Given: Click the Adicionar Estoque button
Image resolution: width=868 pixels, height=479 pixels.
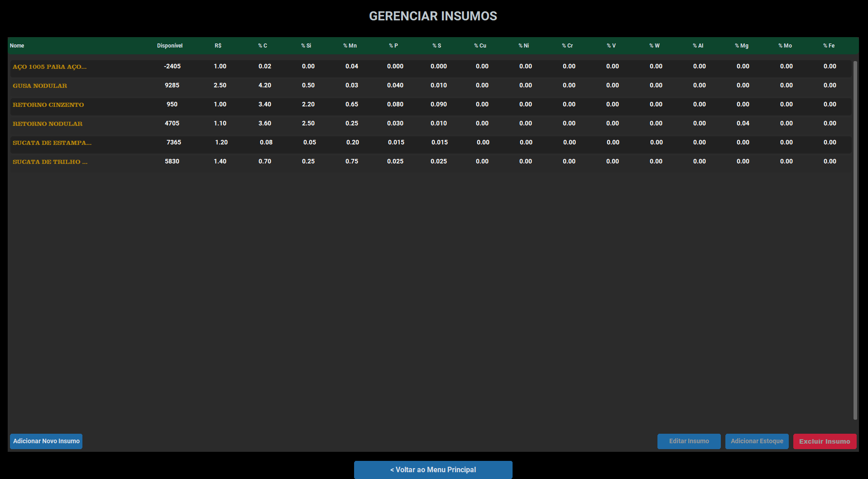Looking at the screenshot, I should click(x=757, y=441).
